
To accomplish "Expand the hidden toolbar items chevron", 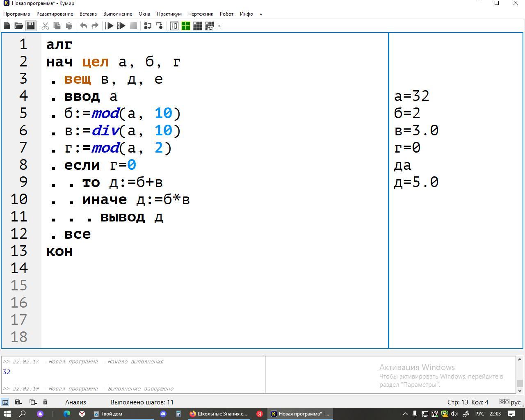I will (x=219, y=26).
